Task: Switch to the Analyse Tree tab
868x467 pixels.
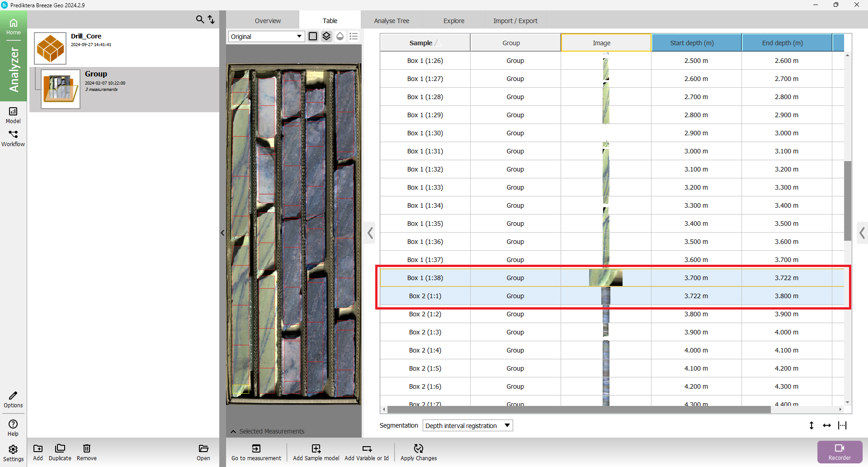Action: [x=392, y=21]
